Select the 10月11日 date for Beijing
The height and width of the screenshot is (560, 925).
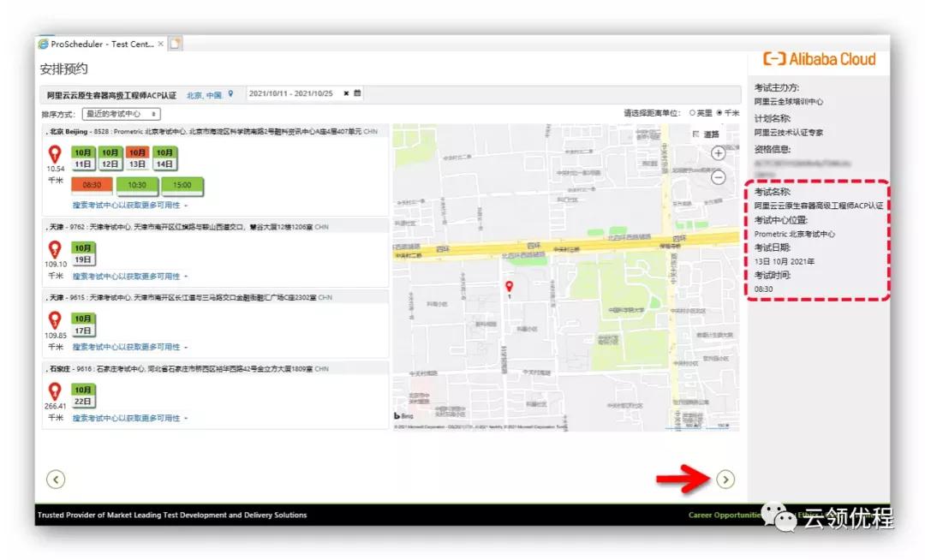click(x=82, y=158)
